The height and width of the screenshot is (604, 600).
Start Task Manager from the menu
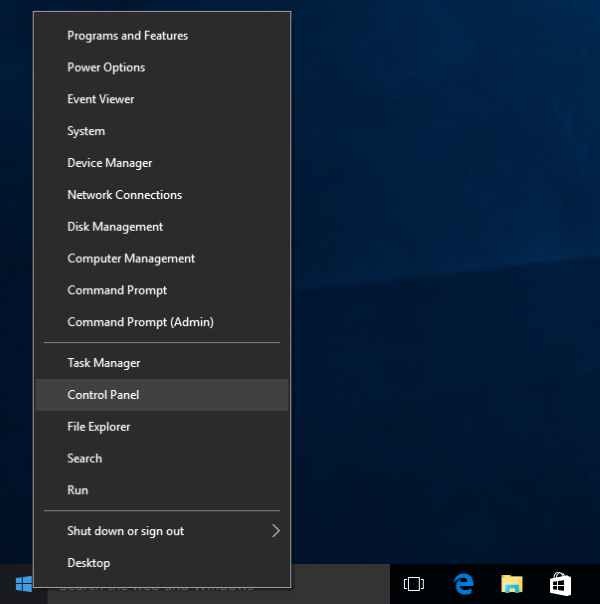coord(103,363)
